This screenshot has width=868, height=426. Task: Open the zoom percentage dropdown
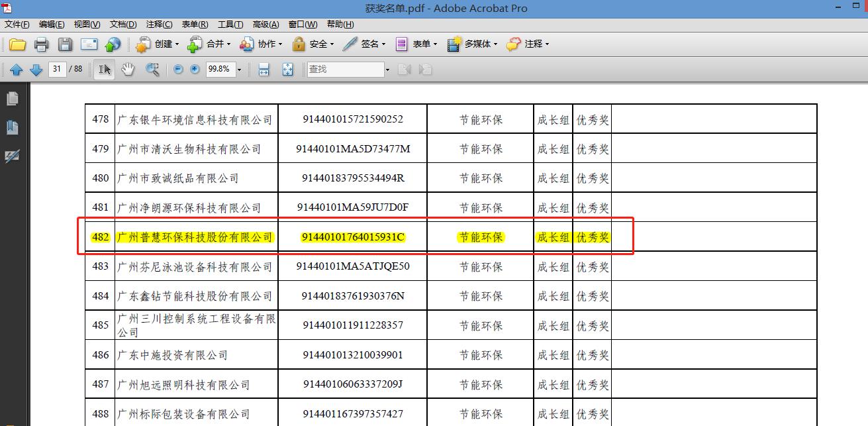[x=239, y=70]
